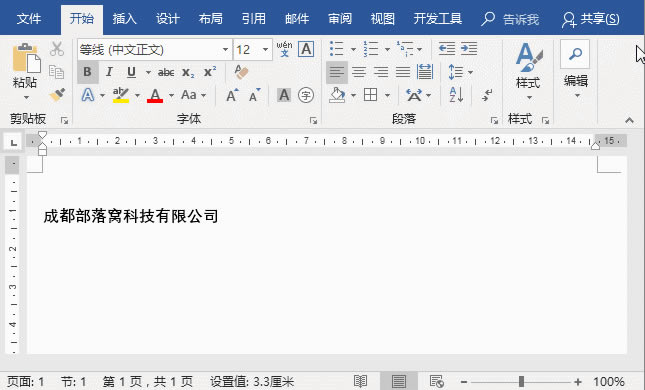645x390 pixels.
Task: Click the 共享 (Share) button
Action: pos(591,19)
